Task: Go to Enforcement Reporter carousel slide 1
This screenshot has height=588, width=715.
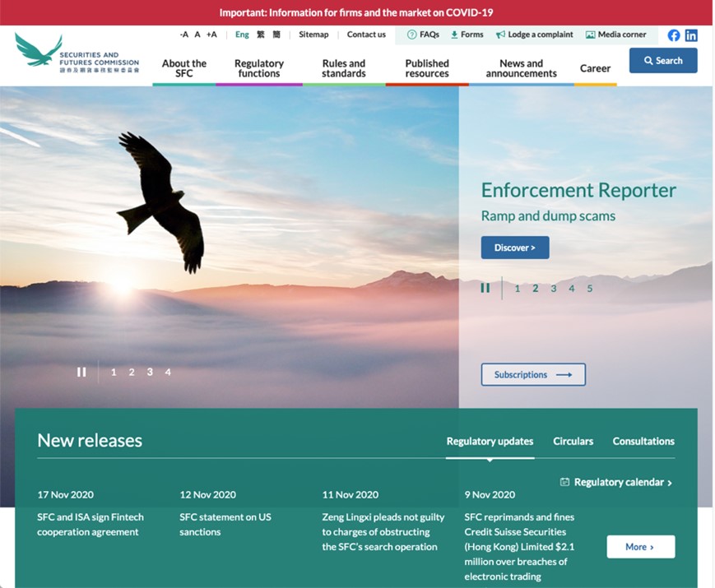Action: [x=517, y=288]
